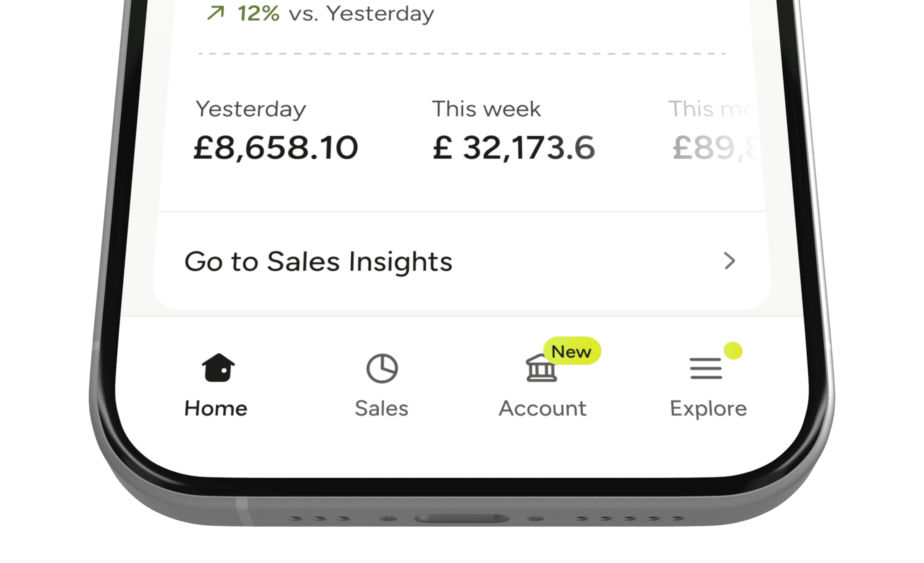Image resolution: width=924 pixels, height=563 pixels.
Task: Tap the £8,658.10 Yesterday amount
Action: click(x=276, y=148)
